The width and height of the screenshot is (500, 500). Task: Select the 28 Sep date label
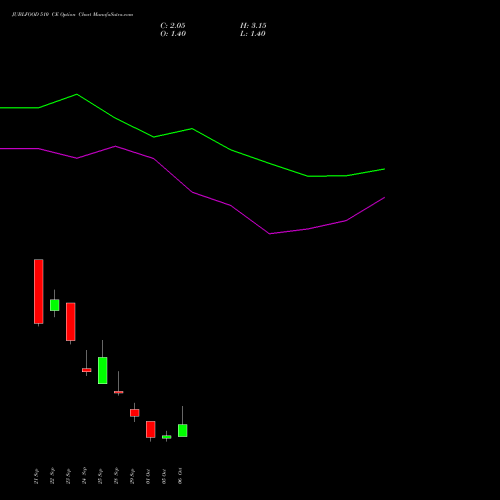pyautogui.click(x=116, y=476)
